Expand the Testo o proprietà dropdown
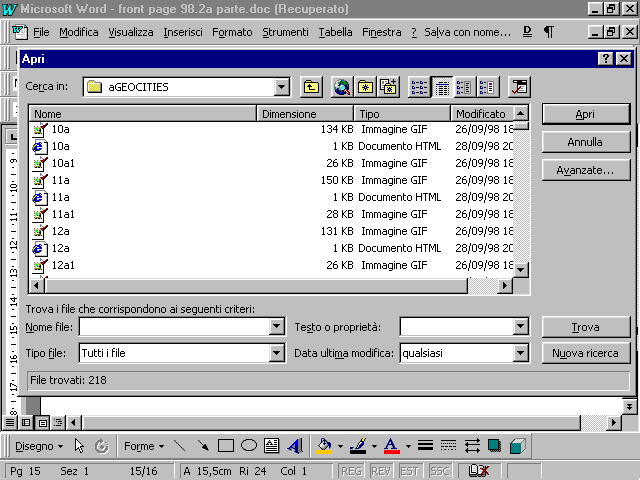 click(520, 327)
